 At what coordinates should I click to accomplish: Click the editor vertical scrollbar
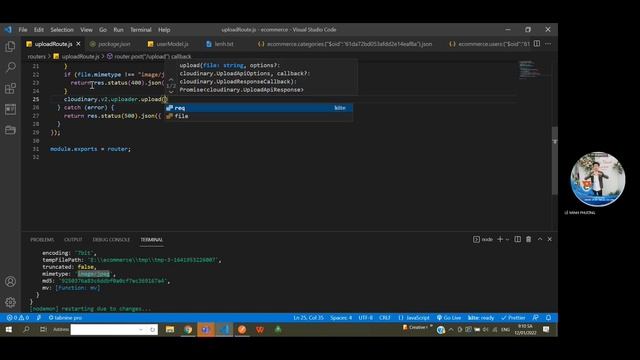554,161
